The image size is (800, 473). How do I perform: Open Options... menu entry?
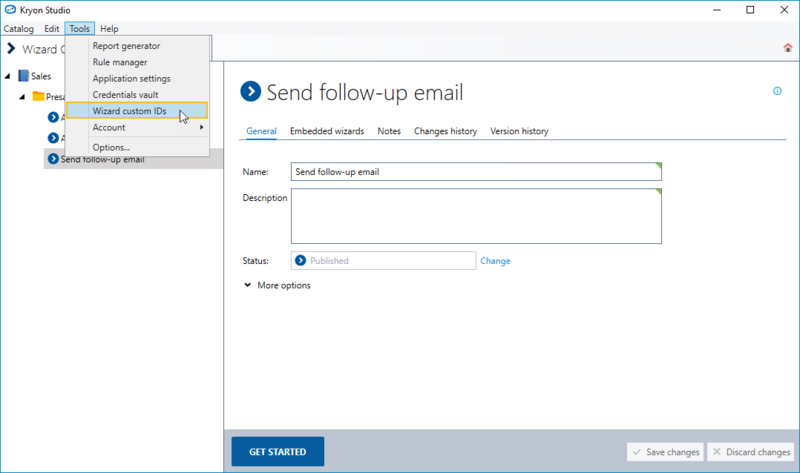(x=137, y=147)
